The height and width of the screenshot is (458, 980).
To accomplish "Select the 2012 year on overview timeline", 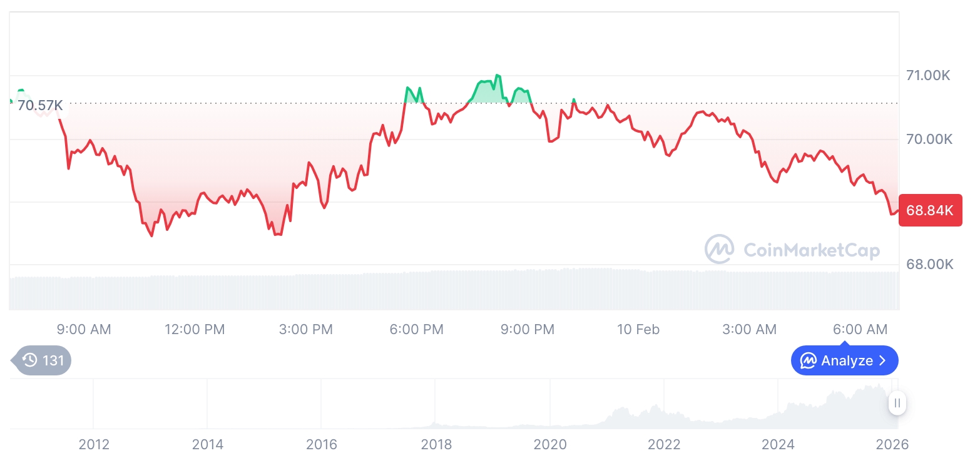I will [x=94, y=445].
